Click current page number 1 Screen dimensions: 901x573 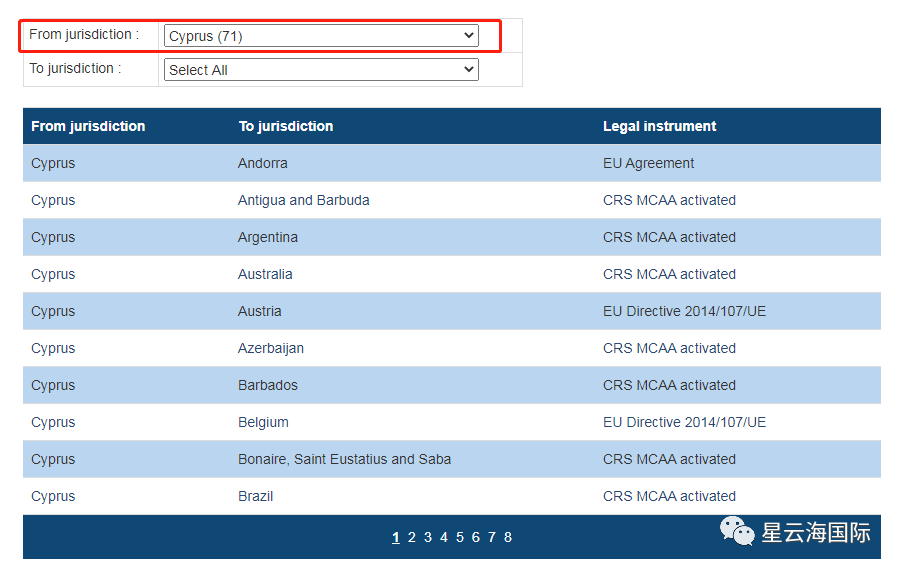[x=395, y=537]
